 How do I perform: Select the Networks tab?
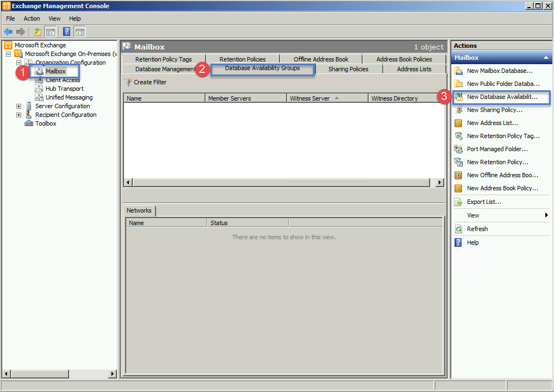pos(139,210)
